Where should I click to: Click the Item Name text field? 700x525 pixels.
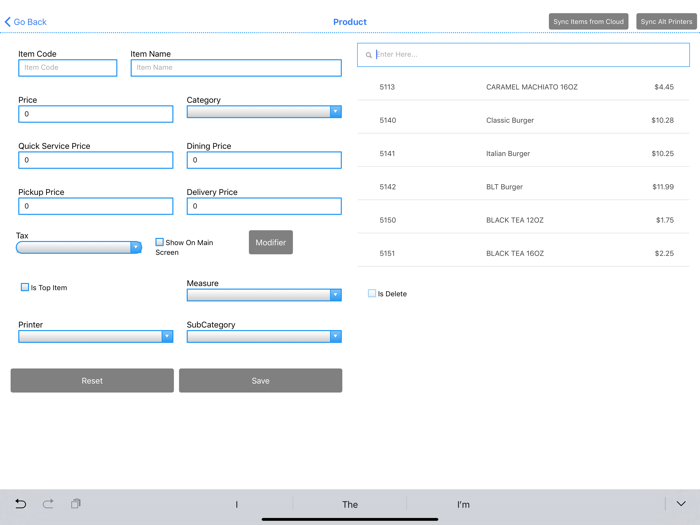tap(236, 68)
